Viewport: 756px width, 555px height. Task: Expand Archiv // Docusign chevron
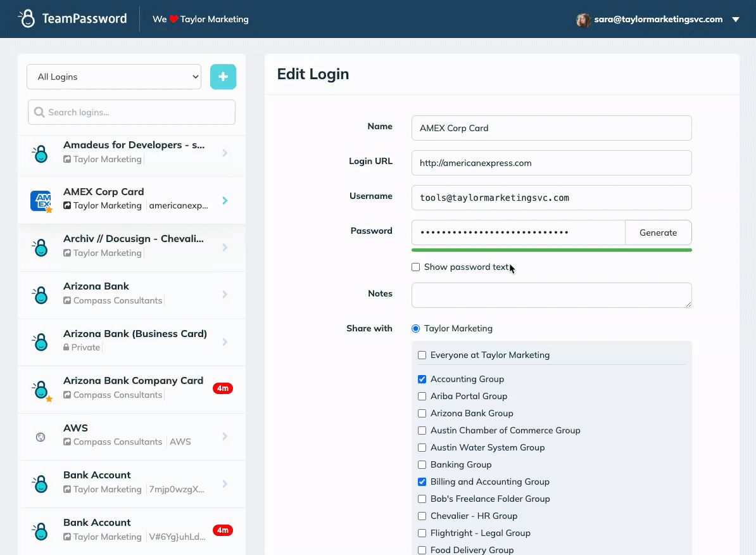pyautogui.click(x=225, y=247)
